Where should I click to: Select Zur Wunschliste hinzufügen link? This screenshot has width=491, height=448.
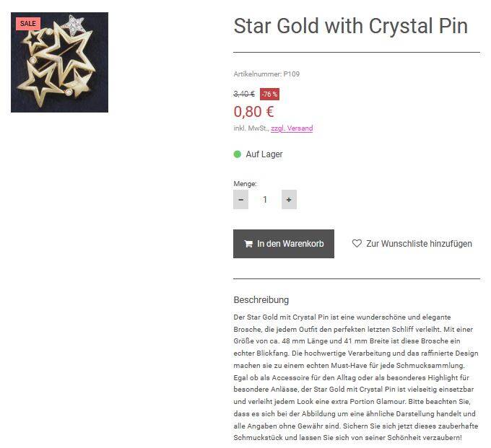(419, 244)
